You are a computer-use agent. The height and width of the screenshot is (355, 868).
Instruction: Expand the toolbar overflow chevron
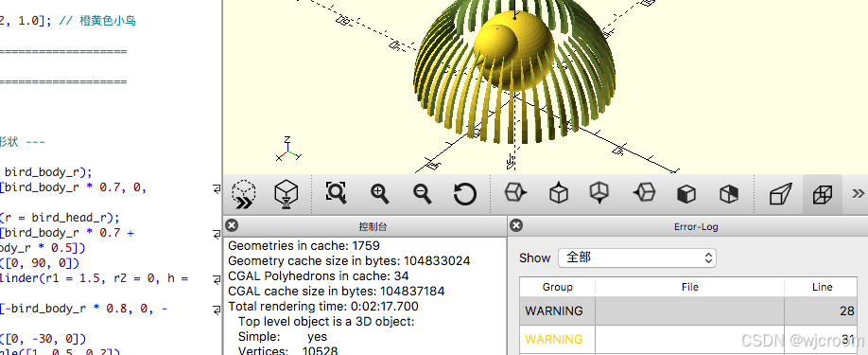tap(858, 193)
